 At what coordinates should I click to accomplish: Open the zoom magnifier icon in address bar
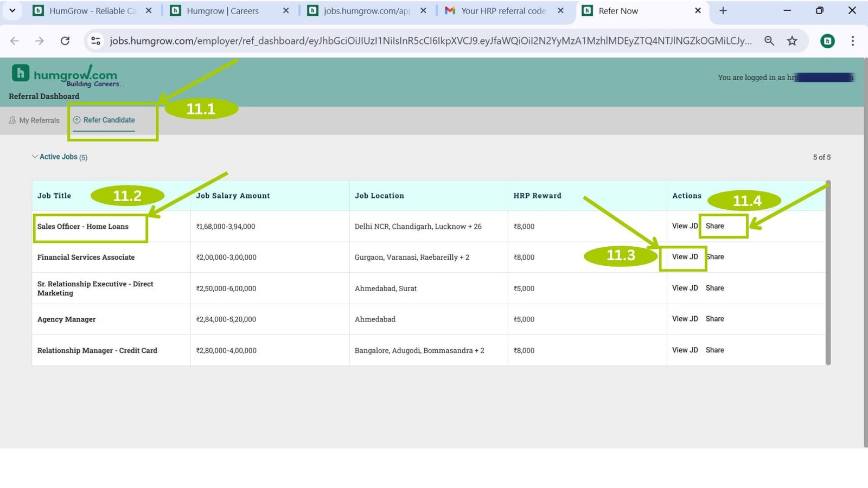pyautogui.click(x=769, y=41)
